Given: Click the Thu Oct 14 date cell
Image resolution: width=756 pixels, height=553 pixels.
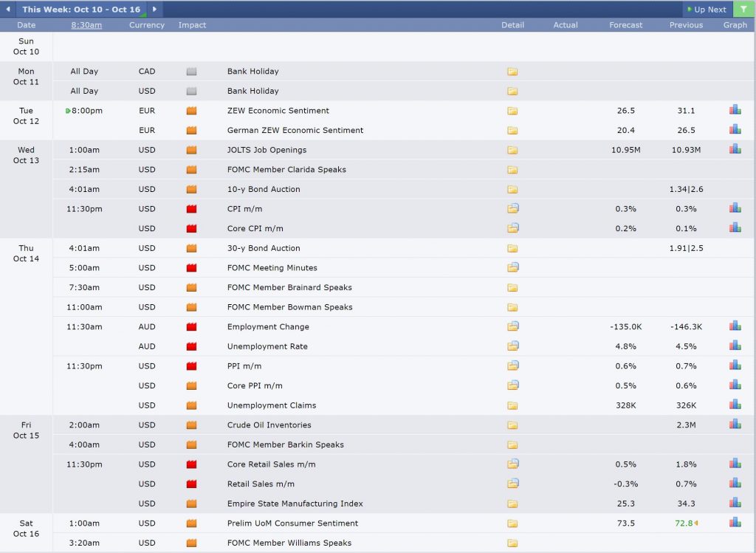Looking at the screenshot, I should pyautogui.click(x=26, y=253).
